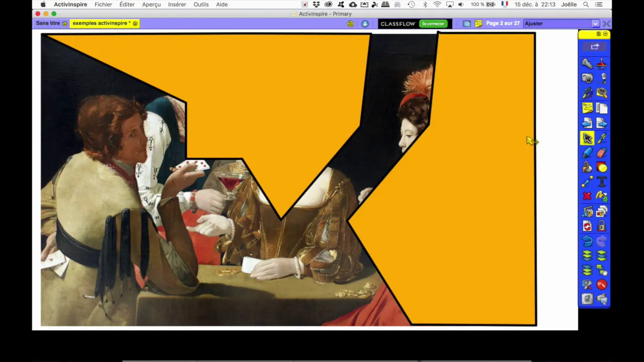Click the blue rocket icon in top bar
Image resolution: width=644 pixels, height=362 pixels.
(365, 24)
